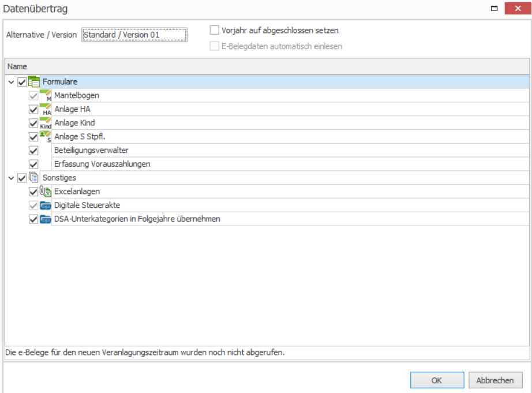The height and width of the screenshot is (393, 532).
Task: Click the Anlage S Stpfl. icon
Action: click(x=46, y=136)
